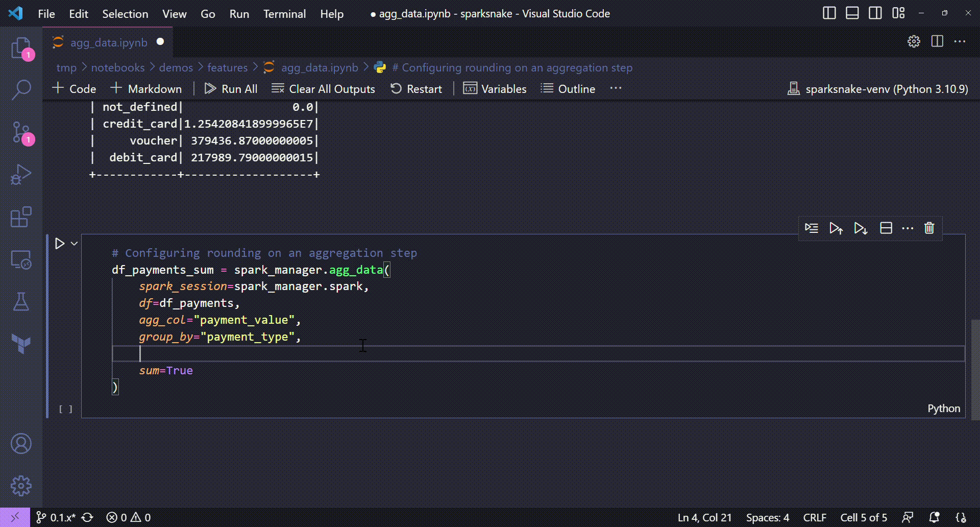Viewport: 980px width, 527px height.
Task: Open errors and warnings count
Action: click(x=129, y=517)
